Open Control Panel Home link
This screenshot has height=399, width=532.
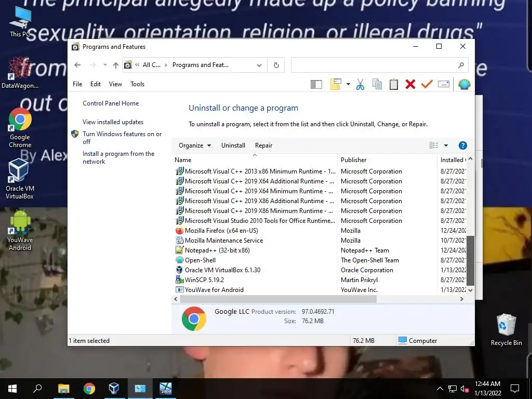coord(111,103)
